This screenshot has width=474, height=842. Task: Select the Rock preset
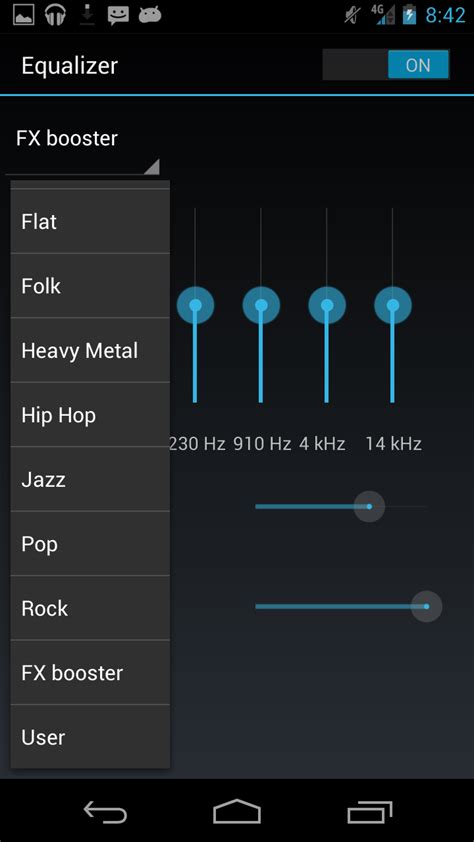tap(90, 608)
